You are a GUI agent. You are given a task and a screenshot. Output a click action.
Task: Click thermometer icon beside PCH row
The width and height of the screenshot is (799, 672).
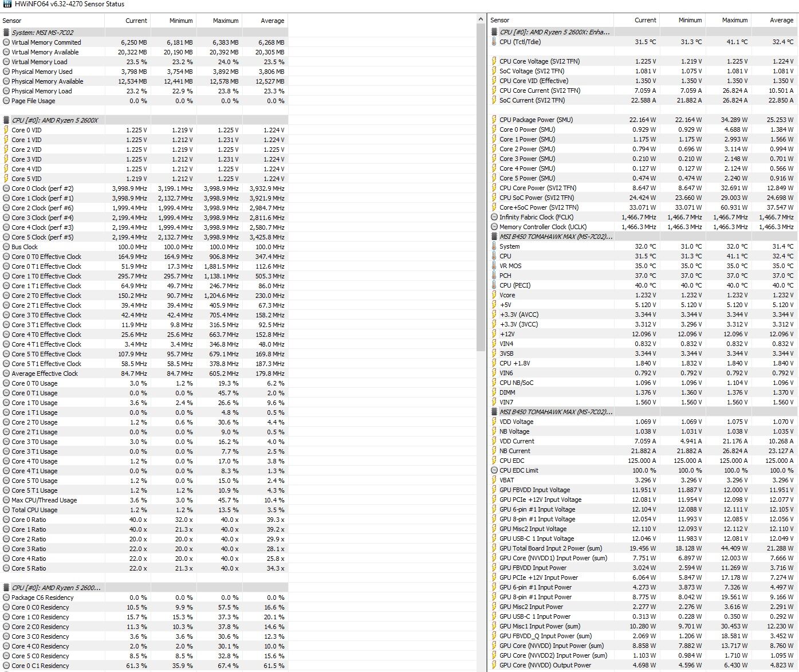[494, 276]
